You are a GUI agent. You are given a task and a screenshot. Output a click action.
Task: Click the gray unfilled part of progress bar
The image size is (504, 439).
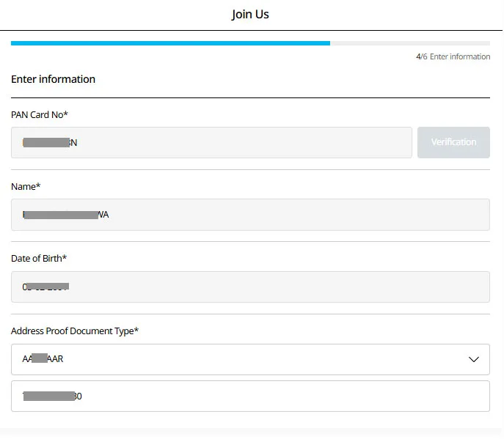409,43
